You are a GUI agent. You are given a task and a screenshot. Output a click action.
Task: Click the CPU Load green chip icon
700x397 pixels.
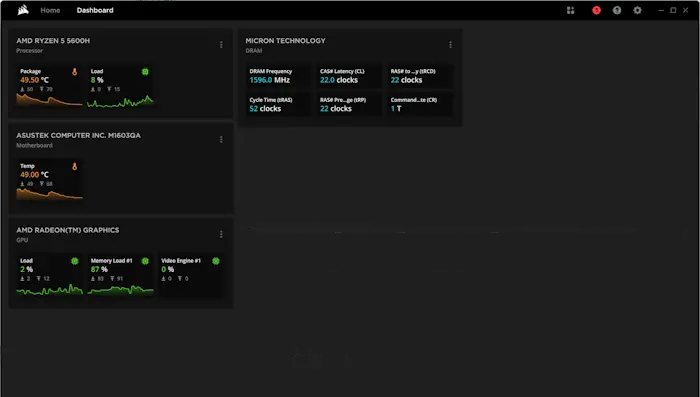click(145, 71)
